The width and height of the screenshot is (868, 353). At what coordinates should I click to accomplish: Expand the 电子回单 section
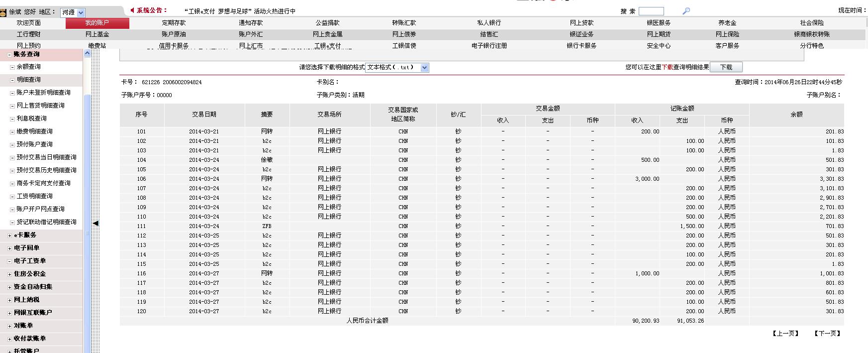click(10, 248)
